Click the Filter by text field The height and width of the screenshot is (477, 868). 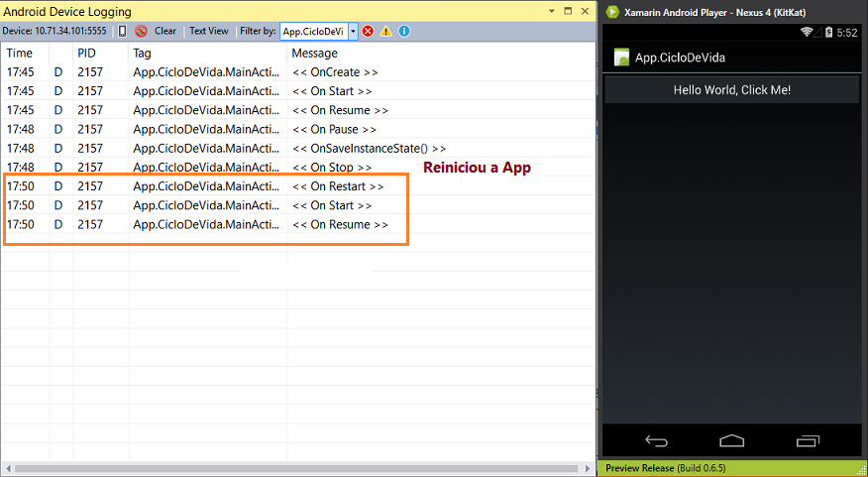click(x=314, y=32)
